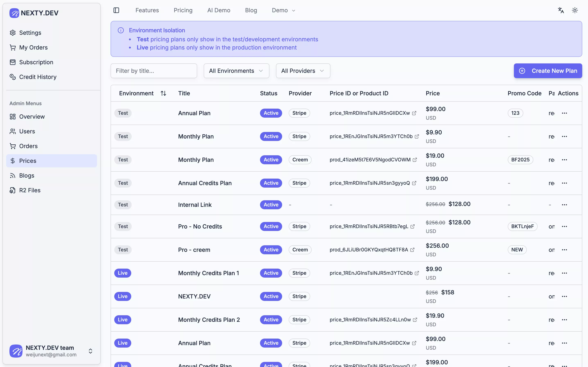Open the All Environments dropdown
Image resolution: width=588 pixels, height=367 pixels.
click(236, 71)
